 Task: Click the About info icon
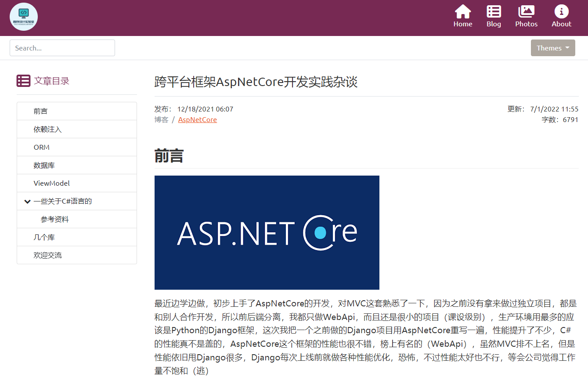click(561, 12)
